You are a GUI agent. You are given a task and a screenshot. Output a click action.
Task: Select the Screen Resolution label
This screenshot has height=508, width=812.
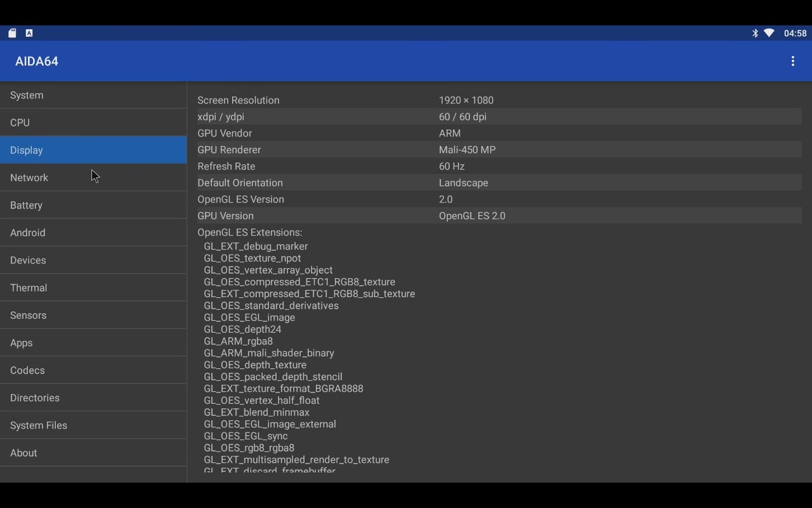point(239,100)
